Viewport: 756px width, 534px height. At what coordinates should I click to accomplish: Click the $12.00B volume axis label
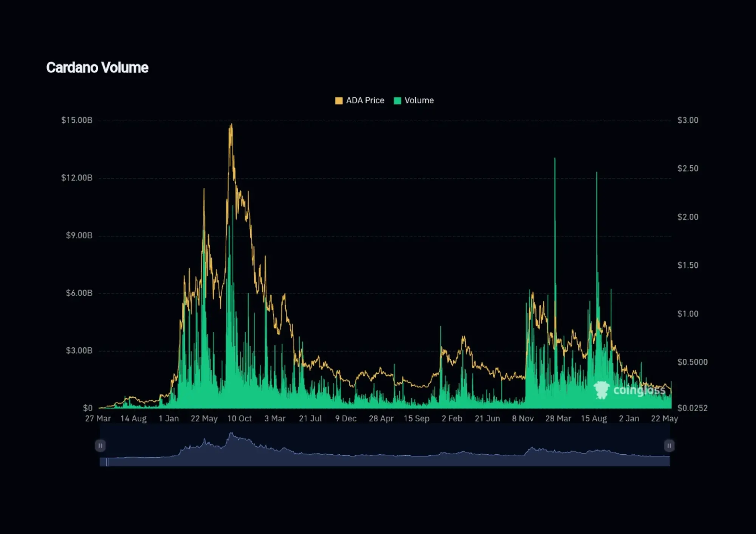(77, 178)
